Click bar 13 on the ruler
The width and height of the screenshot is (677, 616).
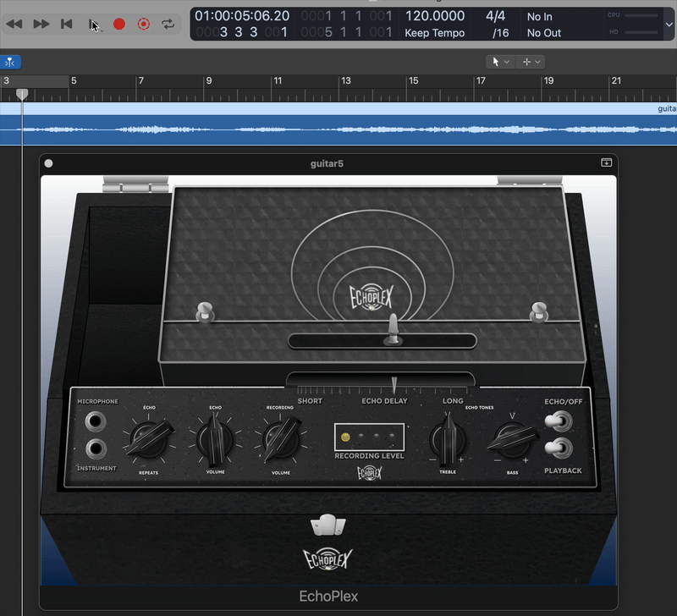point(346,80)
